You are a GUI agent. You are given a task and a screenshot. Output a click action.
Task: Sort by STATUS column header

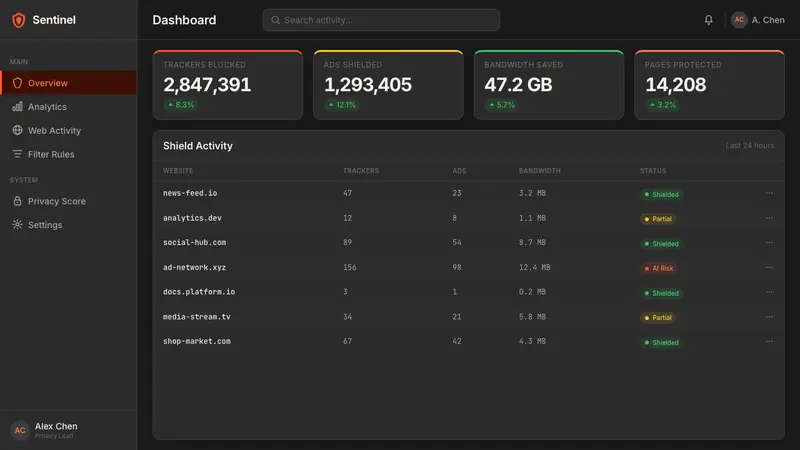pos(653,171)
